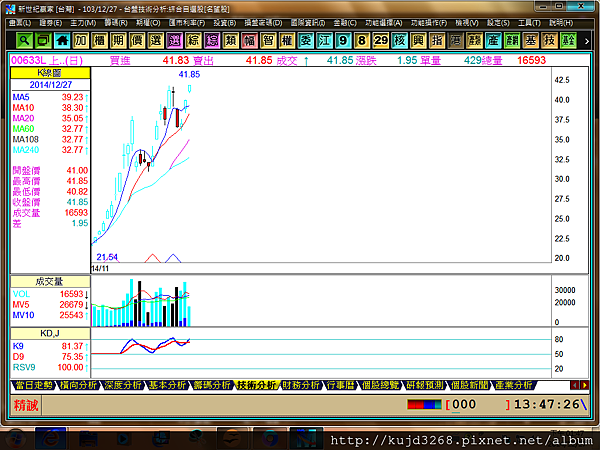
Task: Switch to 研報預測 tab
Action: coord(424,385)
